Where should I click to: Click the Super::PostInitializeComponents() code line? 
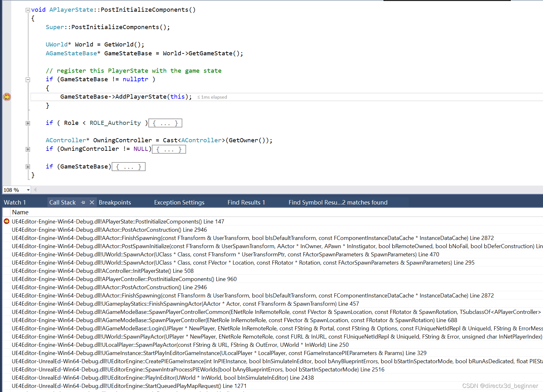pos(108,27)
